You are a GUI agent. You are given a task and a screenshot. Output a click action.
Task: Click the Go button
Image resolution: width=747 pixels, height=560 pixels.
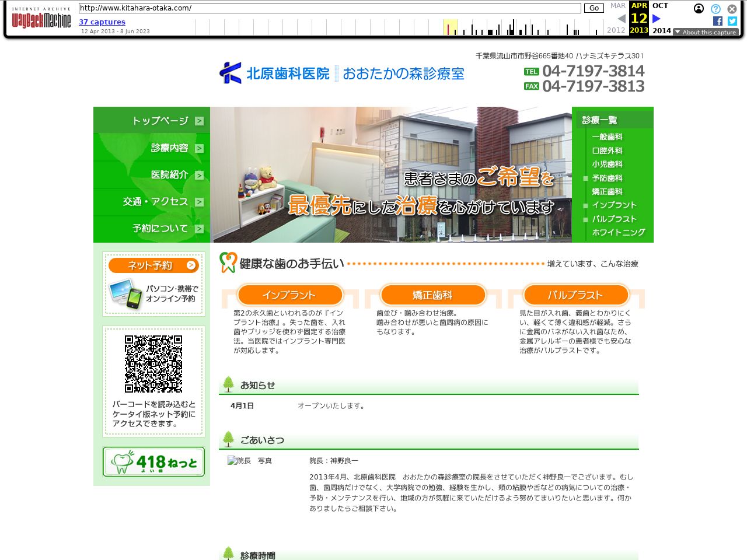pyautogui.click(x=594, y=8)
